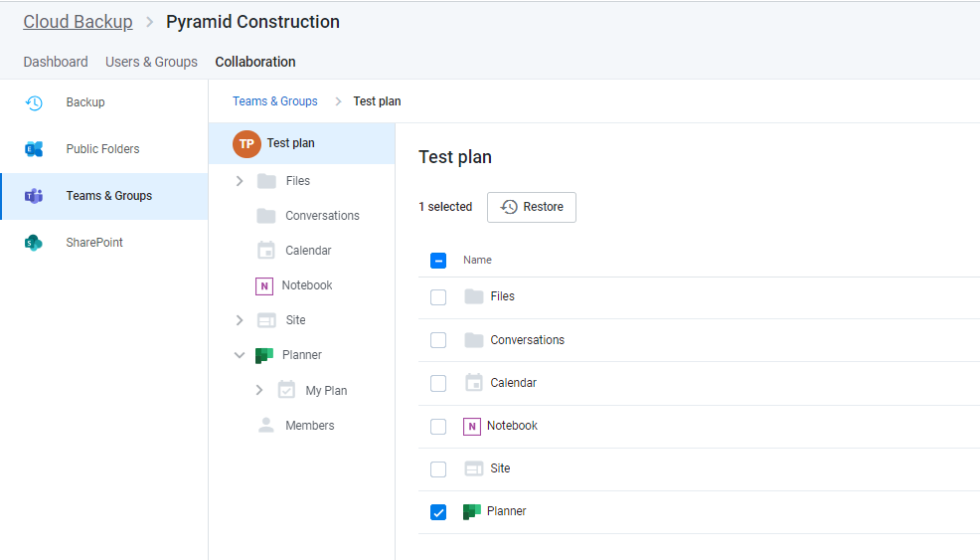Toggle the select-all checkbox beside Name
Image resolution: width=980 pixels, height=560 pixels.
[438, 261]
